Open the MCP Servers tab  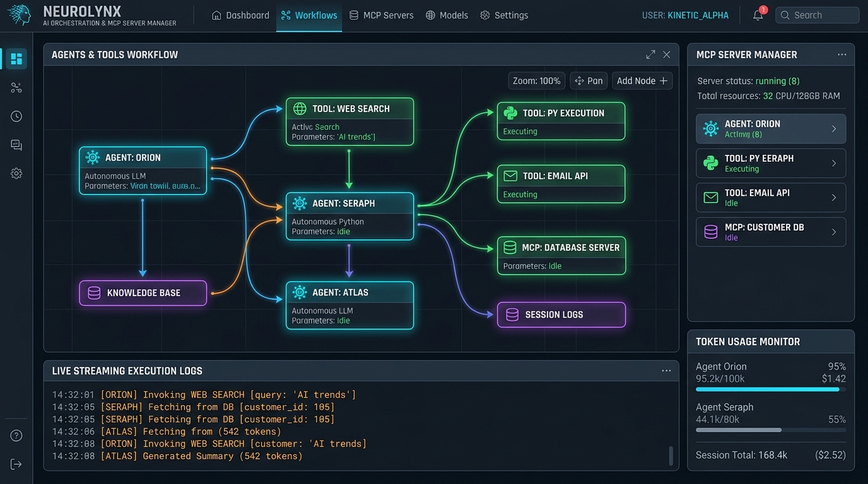[x=381, y=15]
